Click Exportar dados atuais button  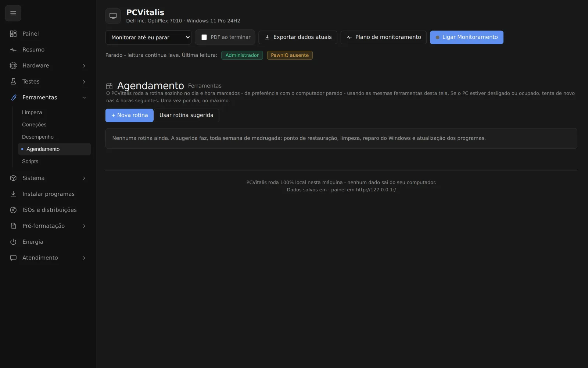click(x=298, y=37)
